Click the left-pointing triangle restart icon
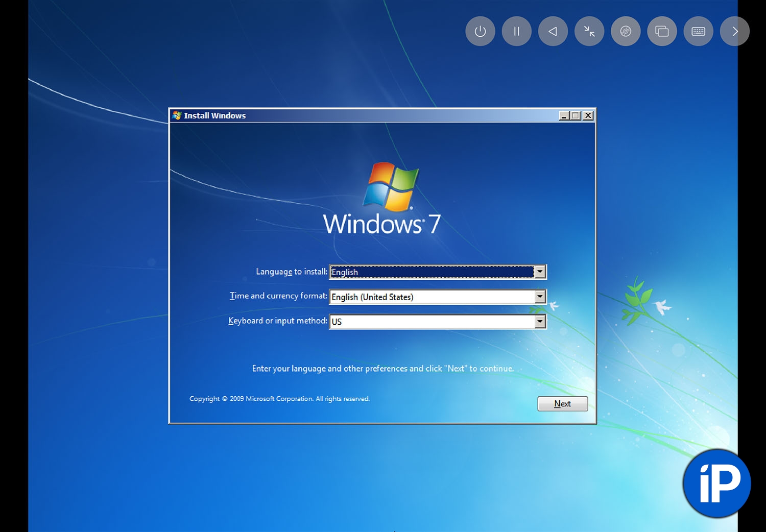 [x=553, y=31]
